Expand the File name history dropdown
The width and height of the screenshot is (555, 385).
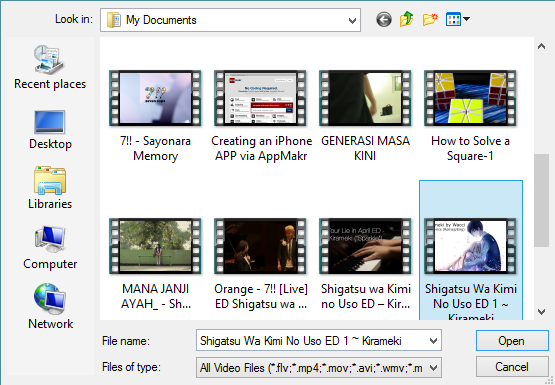pos(433,341)
